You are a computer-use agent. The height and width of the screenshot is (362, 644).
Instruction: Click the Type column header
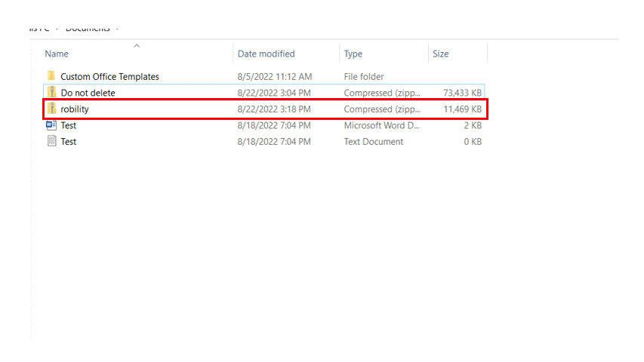353,54
